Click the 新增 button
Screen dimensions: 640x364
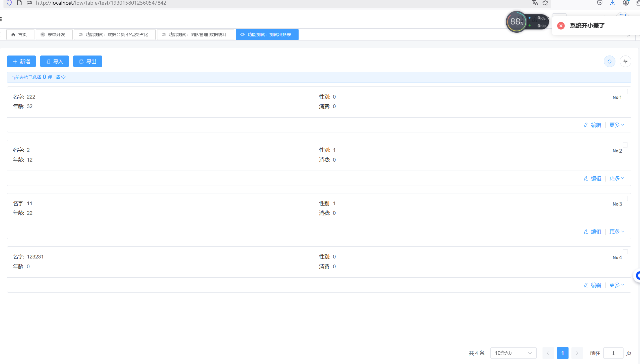[x=21, y=61]
